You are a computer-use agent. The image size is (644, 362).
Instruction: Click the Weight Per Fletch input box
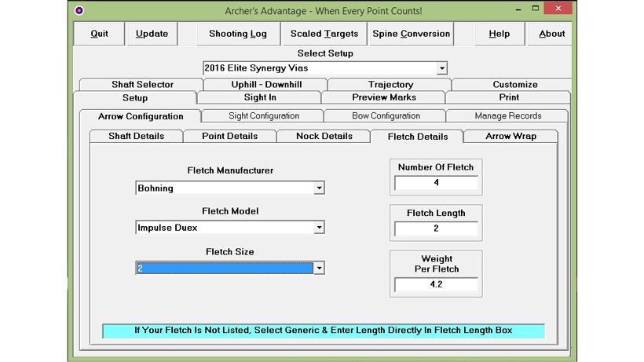pyautogui.click(x=436, y=284)
